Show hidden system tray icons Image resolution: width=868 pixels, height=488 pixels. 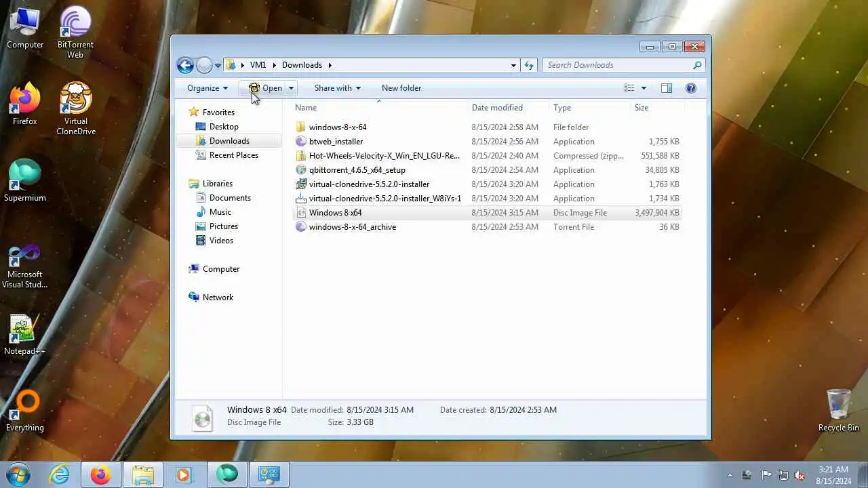730,475
